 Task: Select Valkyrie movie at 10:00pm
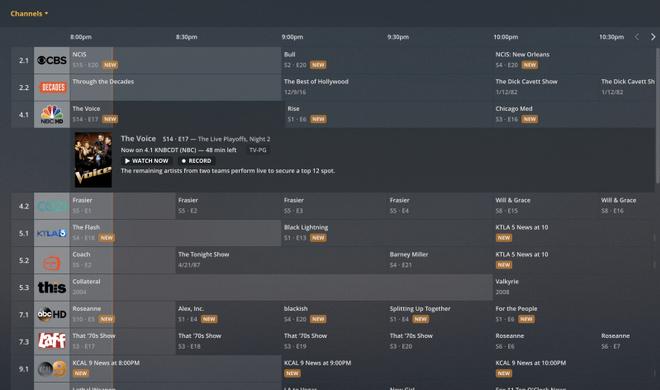[574, 287]
